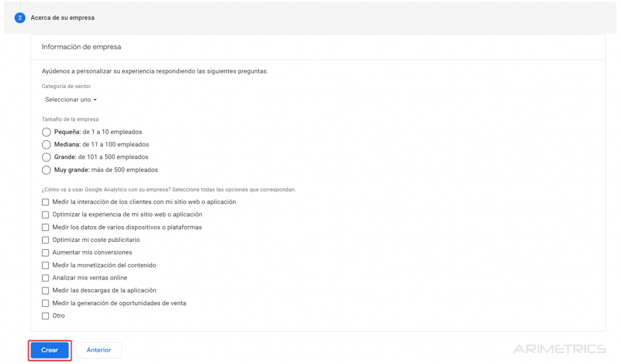Pick the 'Muy grande' radio button

(46, 170)
